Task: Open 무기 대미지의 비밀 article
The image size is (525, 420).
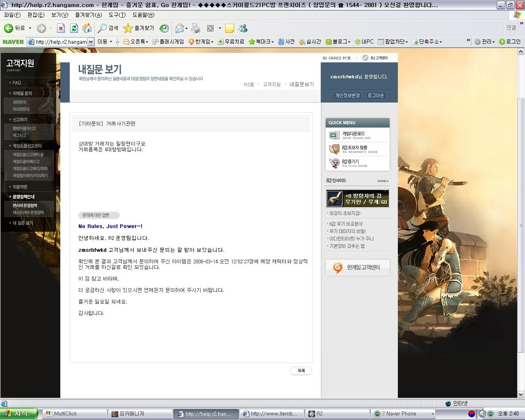Action: click(347, 231)
